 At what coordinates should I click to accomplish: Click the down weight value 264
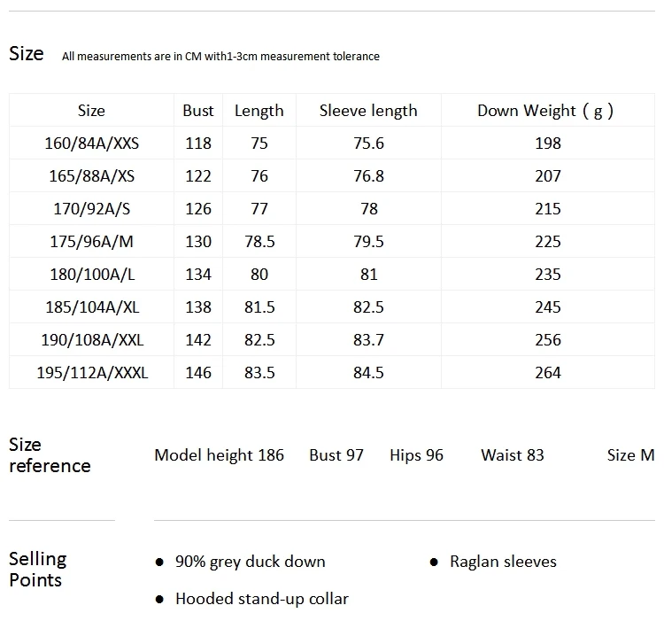[x=547, y=373]
